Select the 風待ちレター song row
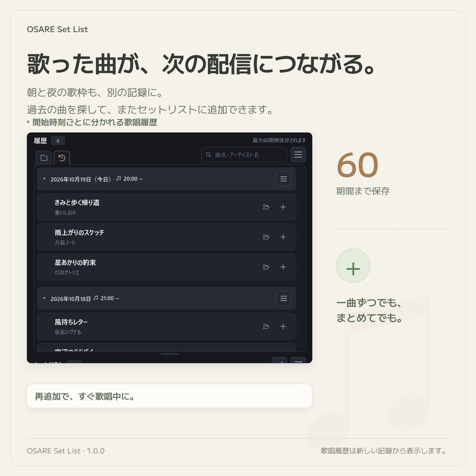 [166, 326]
